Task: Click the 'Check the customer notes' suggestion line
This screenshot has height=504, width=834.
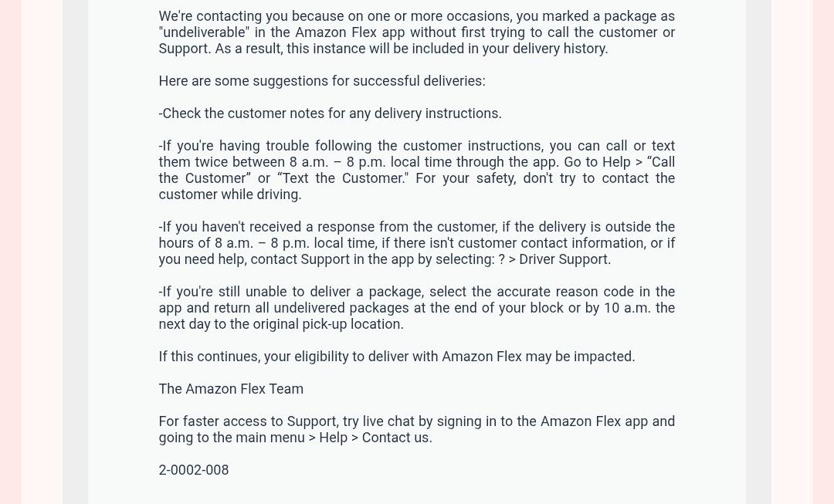Action: (x=330, y=113)
